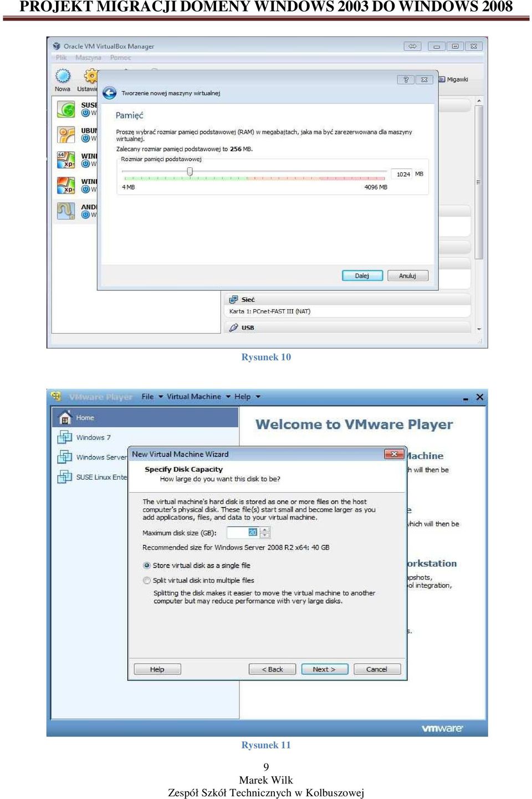Click the Cancel button in the wizard
This screenshot has width=532, height=799.
coord(377,669)
